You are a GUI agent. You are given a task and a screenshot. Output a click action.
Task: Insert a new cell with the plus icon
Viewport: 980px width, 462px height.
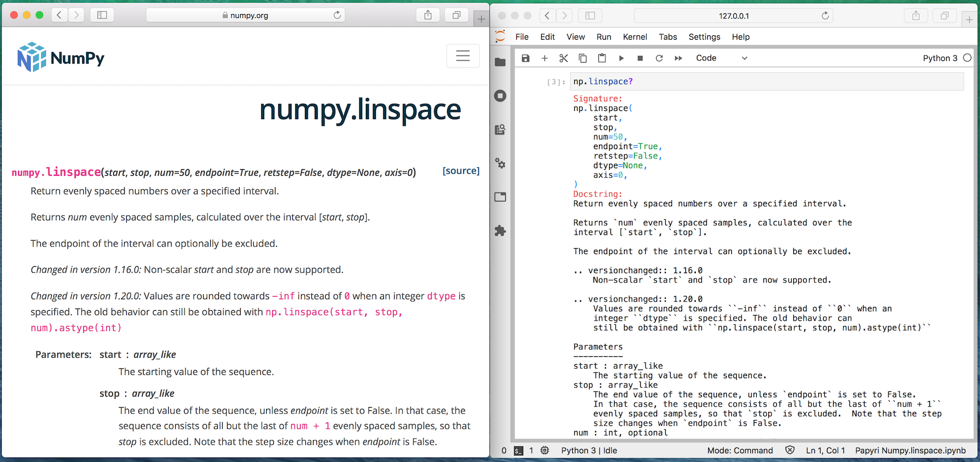pyautogui.click(x=544, y=58)
